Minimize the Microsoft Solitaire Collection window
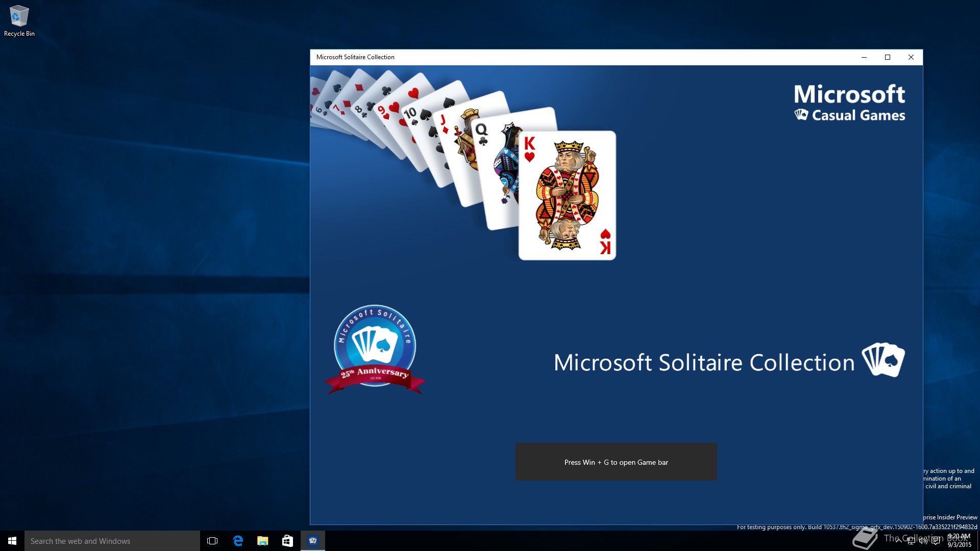The height and width of the screenshot is (551, 980). click(864, 57)
